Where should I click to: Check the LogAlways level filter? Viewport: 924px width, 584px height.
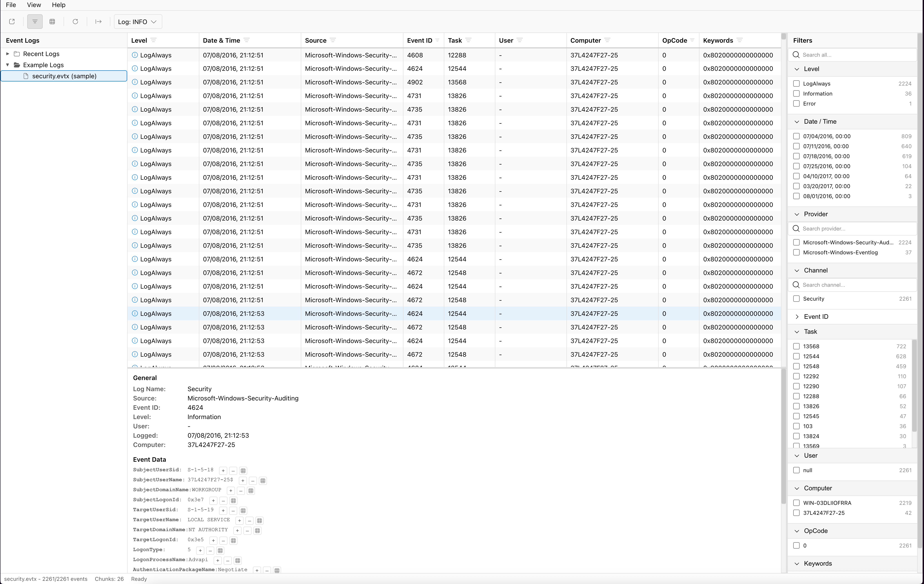coord(796,83)
